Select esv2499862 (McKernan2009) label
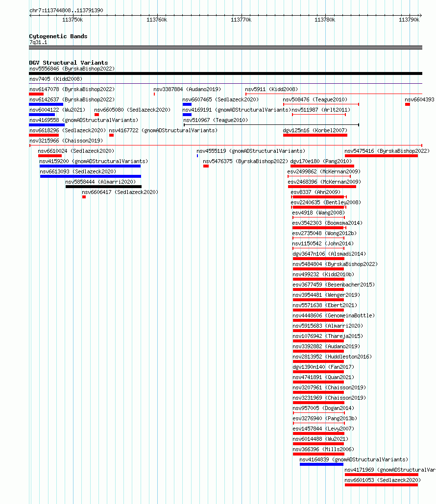 tap(324, 171)
